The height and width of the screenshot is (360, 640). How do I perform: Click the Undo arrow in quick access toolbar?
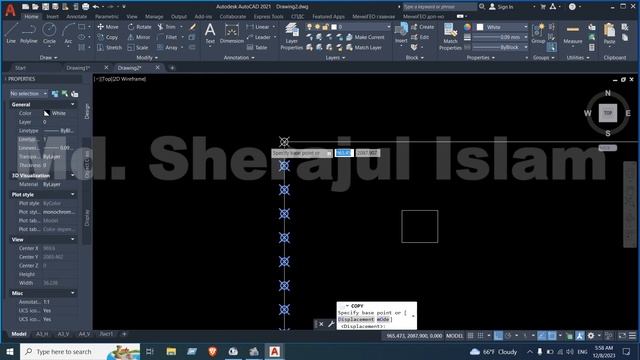96,7
